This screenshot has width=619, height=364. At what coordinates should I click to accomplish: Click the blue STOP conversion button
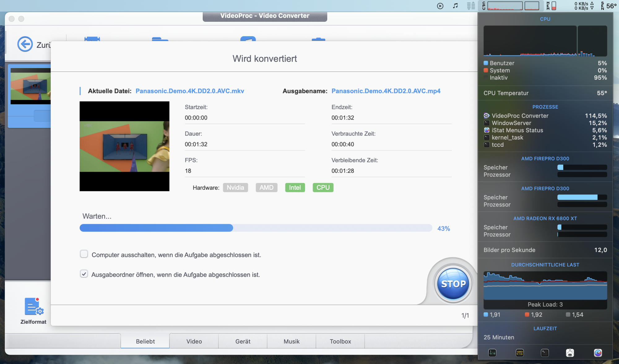coord(453,284)
